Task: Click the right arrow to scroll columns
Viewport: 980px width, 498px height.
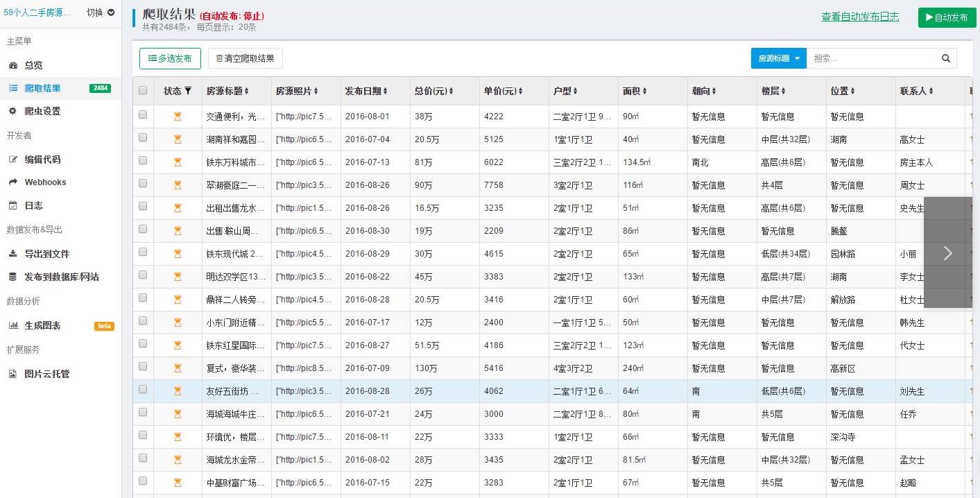Action: point(947,253)
